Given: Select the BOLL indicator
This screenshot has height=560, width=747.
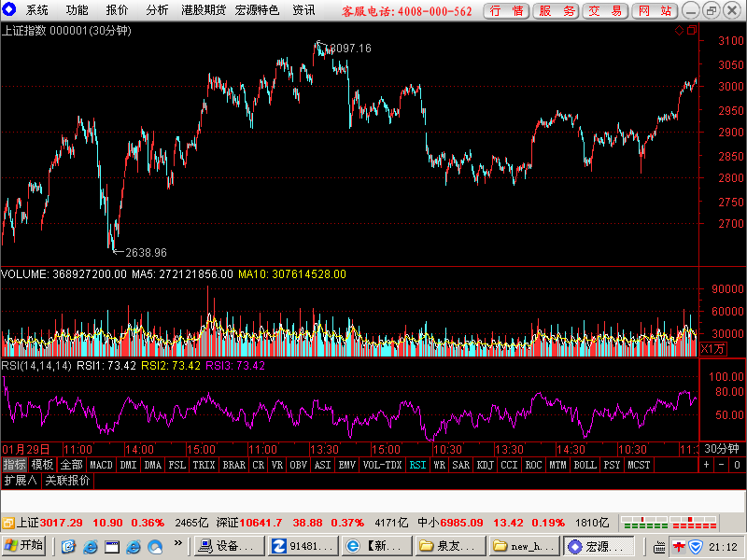Looking at the screenshot, I should (585, 465).
